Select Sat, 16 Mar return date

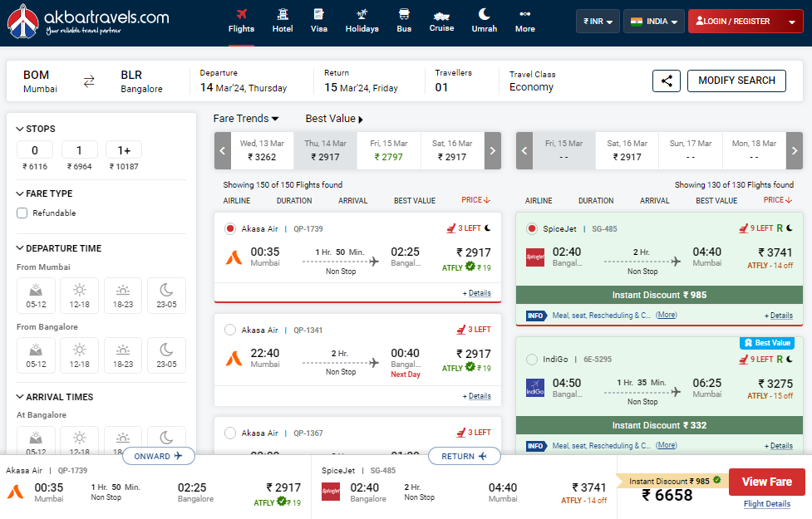click(627, 150)
